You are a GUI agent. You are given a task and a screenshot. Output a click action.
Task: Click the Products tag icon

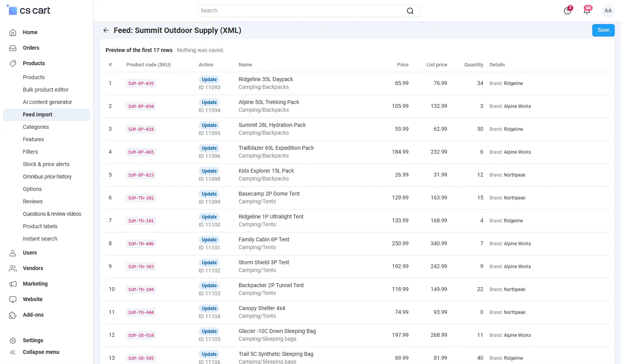tap(13, 63)
